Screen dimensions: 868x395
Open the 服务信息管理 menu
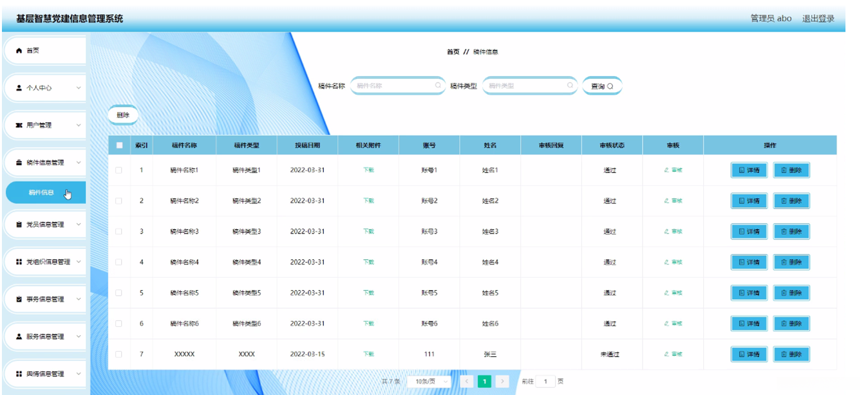coord(45,336)
